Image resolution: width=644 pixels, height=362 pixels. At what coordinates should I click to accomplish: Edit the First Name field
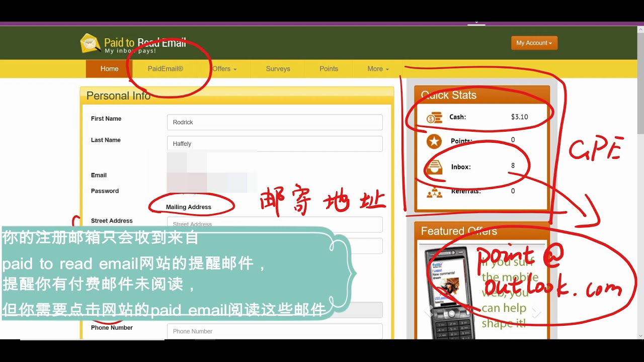pyautogui.click(x=275, y=122)
